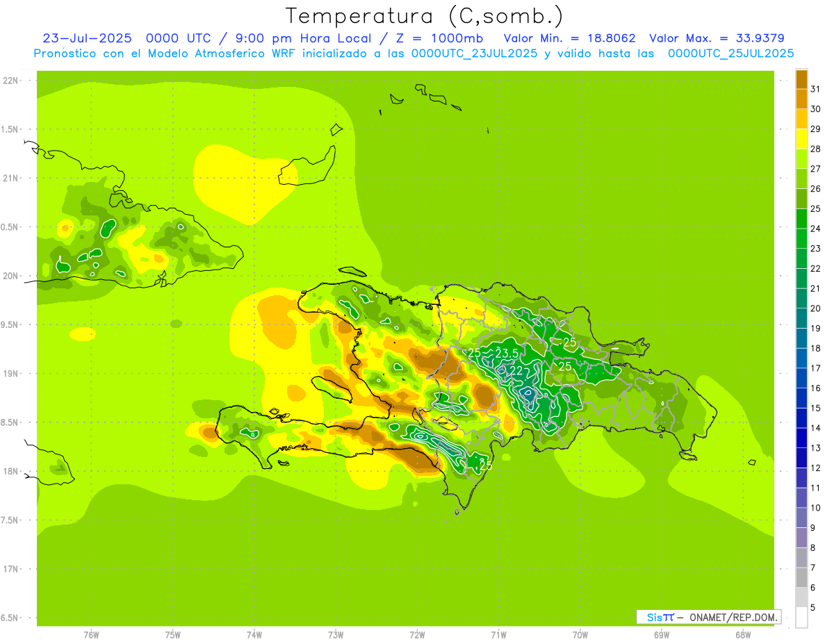Click the "19N" latitude axis label

click(10, 374)
